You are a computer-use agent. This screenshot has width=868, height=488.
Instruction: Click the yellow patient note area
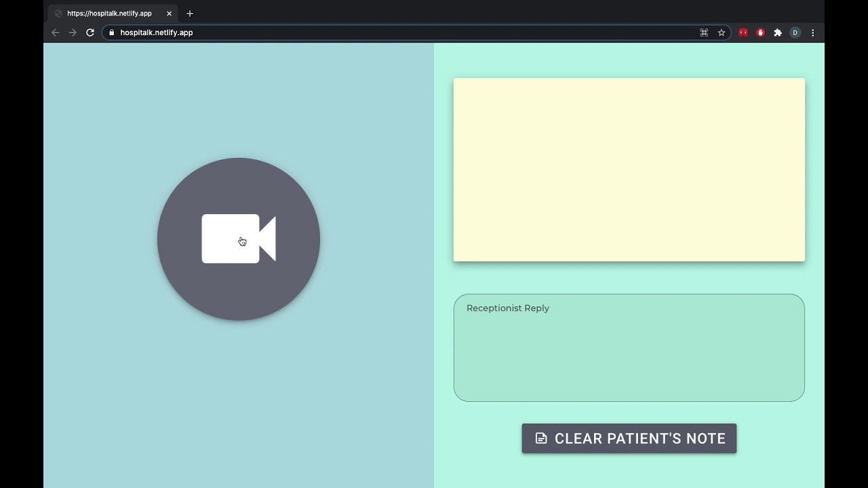click(x=629, y=169)
